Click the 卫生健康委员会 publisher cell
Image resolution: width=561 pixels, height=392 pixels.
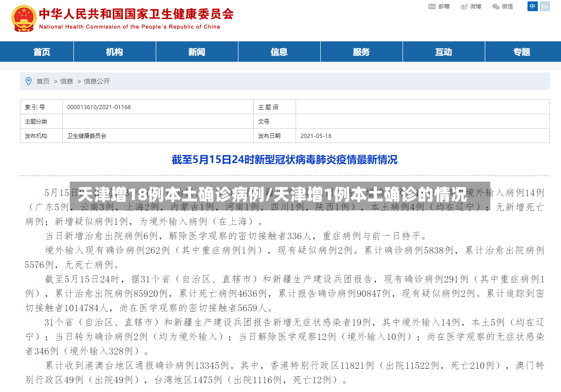coord(87,136)
